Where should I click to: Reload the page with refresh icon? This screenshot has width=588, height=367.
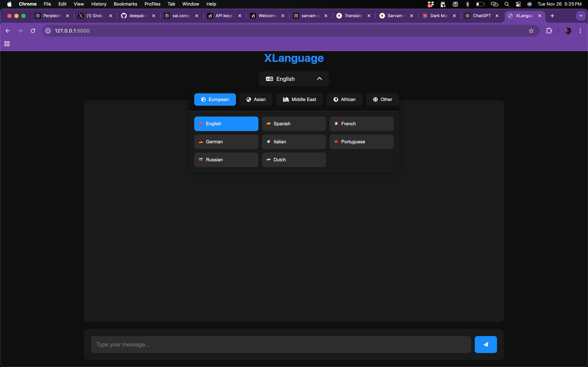[x=33, y=31]
